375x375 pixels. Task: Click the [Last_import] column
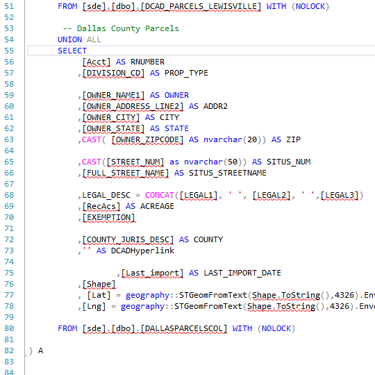(x=152, y=273)
